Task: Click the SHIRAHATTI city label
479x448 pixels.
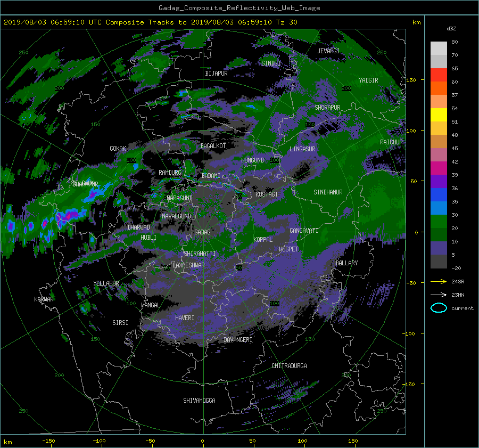Action: pos(200,254)
